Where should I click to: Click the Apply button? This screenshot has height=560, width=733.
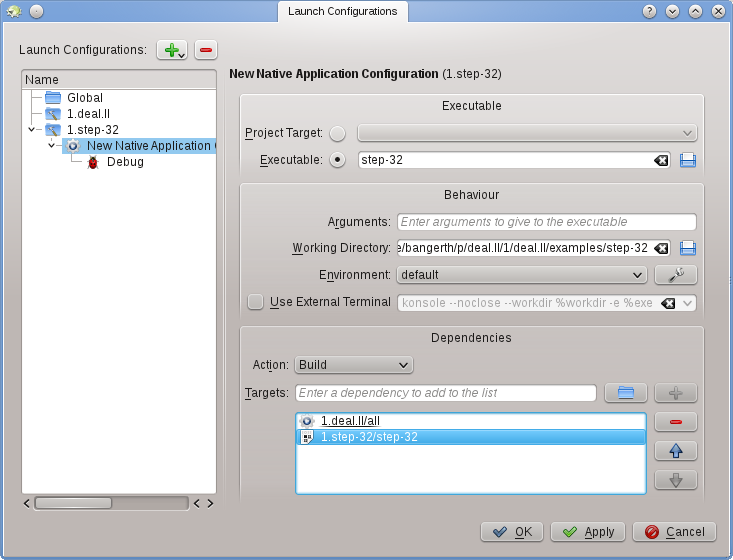click(588, 532)
